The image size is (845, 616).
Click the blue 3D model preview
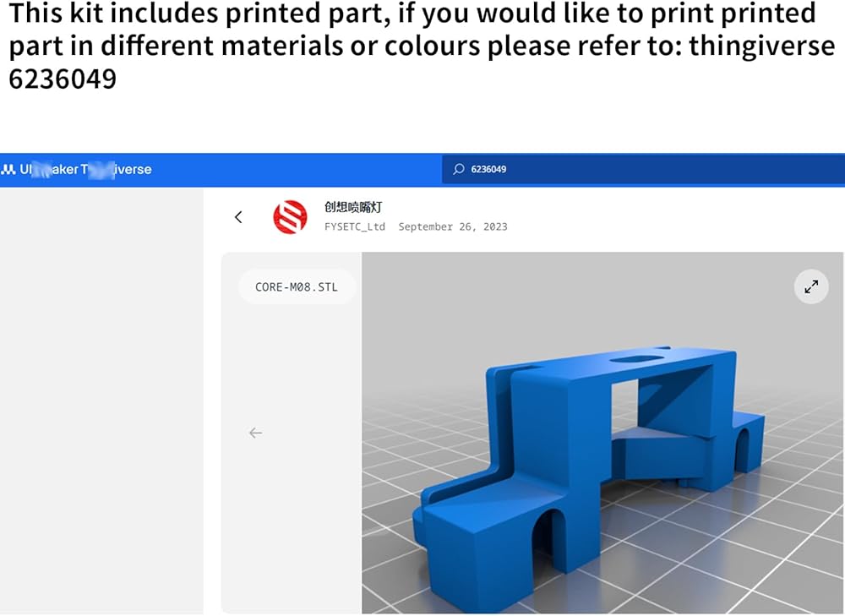588,464
